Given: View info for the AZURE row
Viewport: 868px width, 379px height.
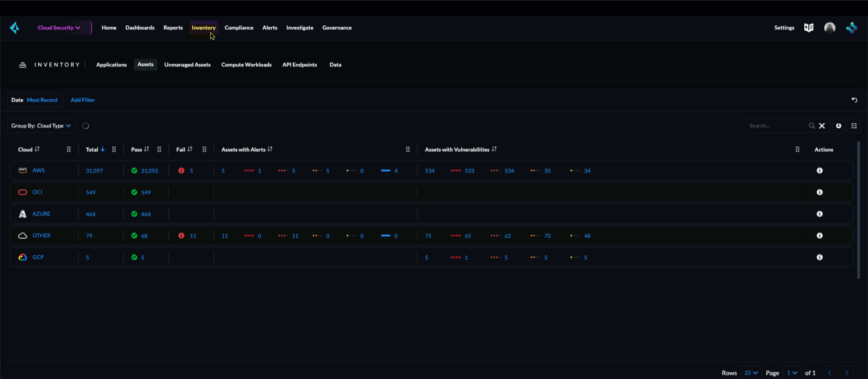Looking at the screenshot, I should (820, 214).
